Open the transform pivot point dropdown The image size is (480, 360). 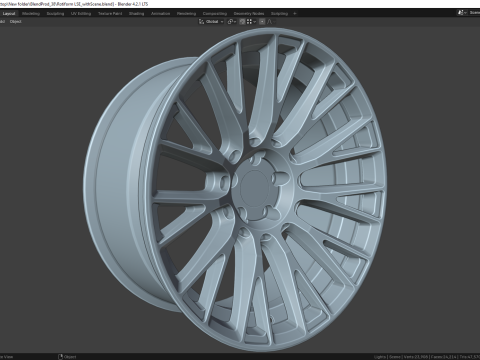[232, 22]
